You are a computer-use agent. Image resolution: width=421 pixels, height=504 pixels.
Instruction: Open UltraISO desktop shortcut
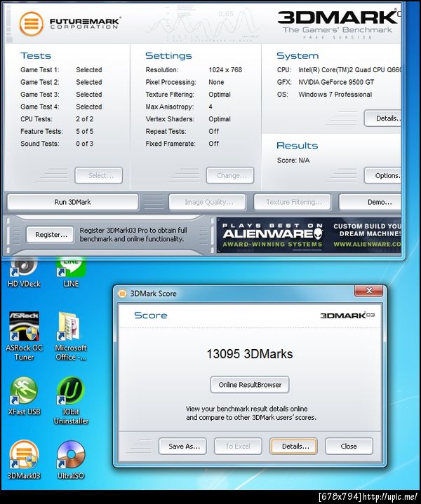point(71,460)
